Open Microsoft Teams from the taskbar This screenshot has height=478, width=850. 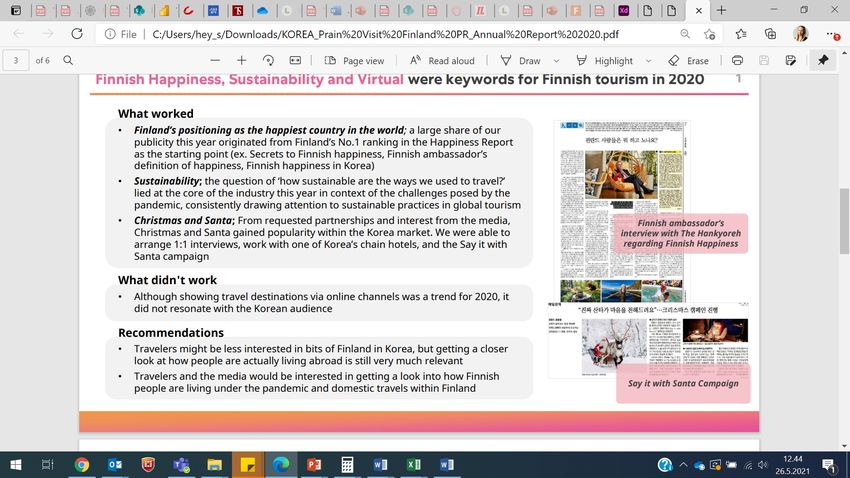pyautogui.click(x=181, y=464)
